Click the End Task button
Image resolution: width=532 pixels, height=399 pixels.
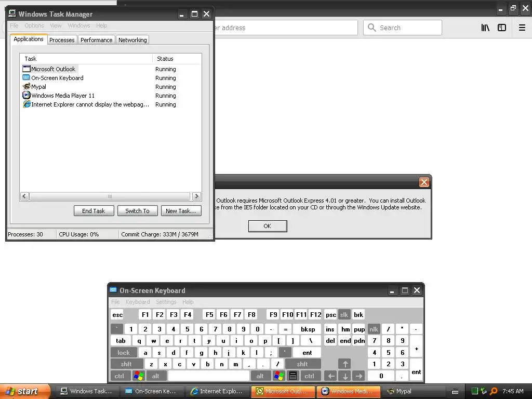(94, 211)
